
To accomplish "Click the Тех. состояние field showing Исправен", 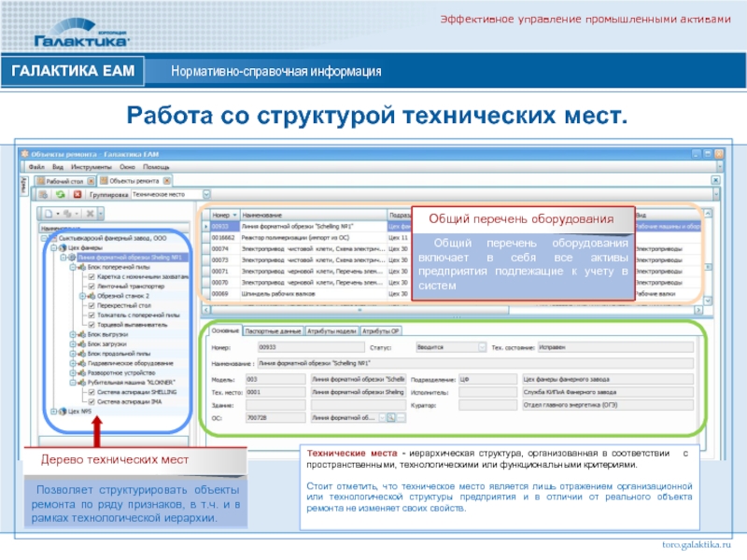I will point(615,347).
